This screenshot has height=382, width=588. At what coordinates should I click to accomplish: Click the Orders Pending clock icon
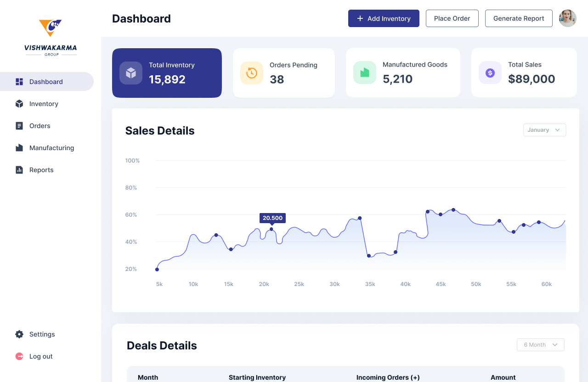[252, 73]
